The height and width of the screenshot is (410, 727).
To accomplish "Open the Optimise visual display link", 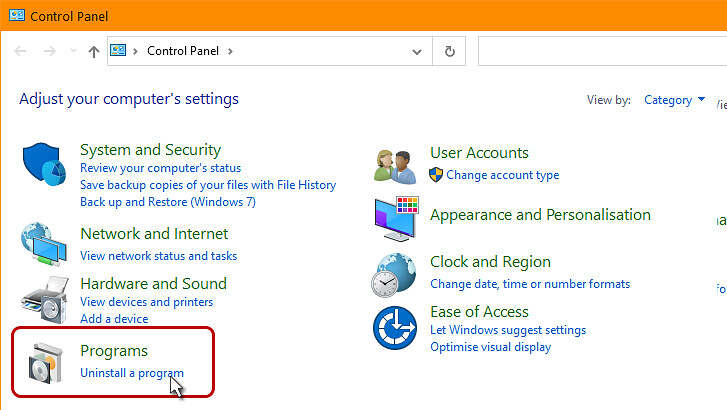I will [491, 347].
